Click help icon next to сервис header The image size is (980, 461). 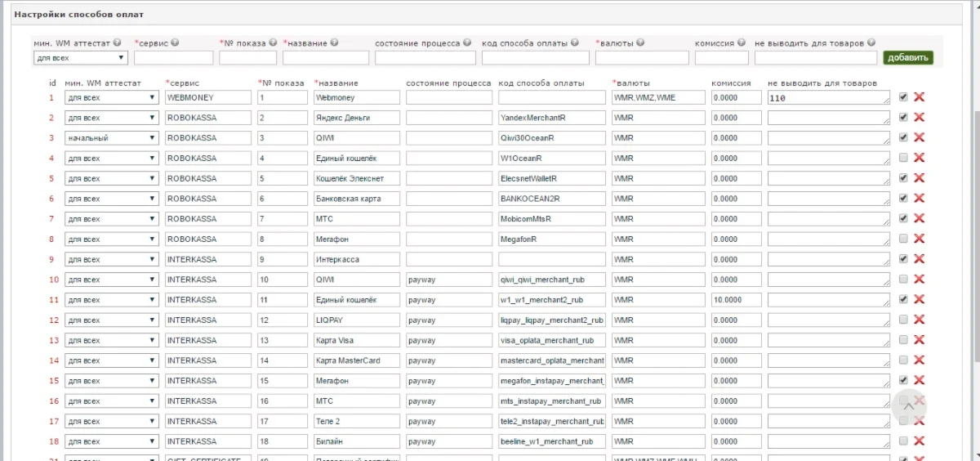click(175, 43)
